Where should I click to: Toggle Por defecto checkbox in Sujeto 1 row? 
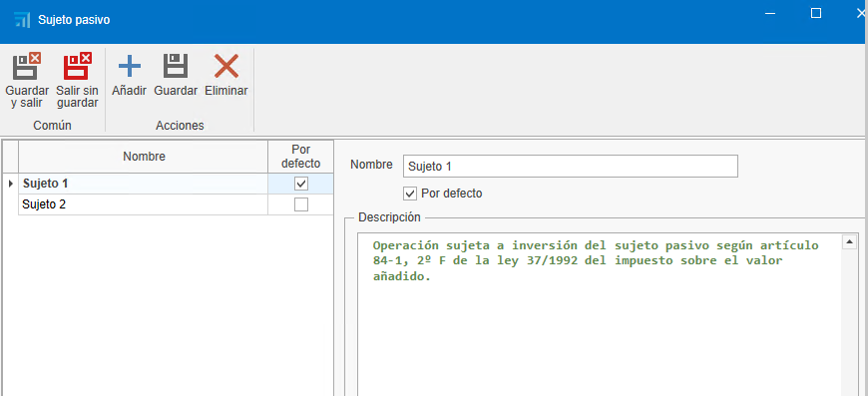[x=301, y=184]
